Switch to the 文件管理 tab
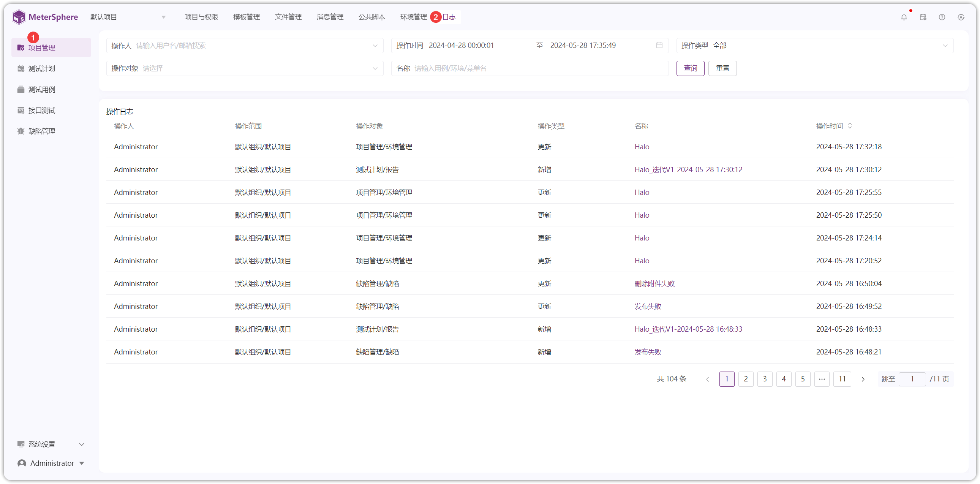Screen dimensions: 980x484 288,17
